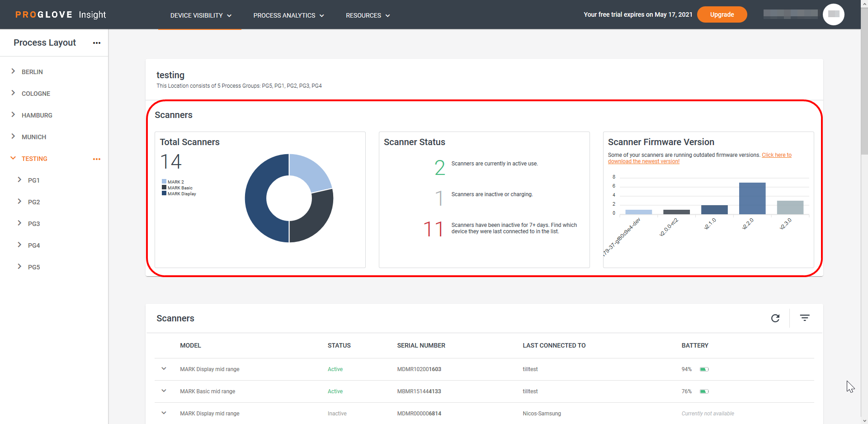Open TESTING location options dots
The height and width of the screenshot is (424, 868).
(97, 159)
